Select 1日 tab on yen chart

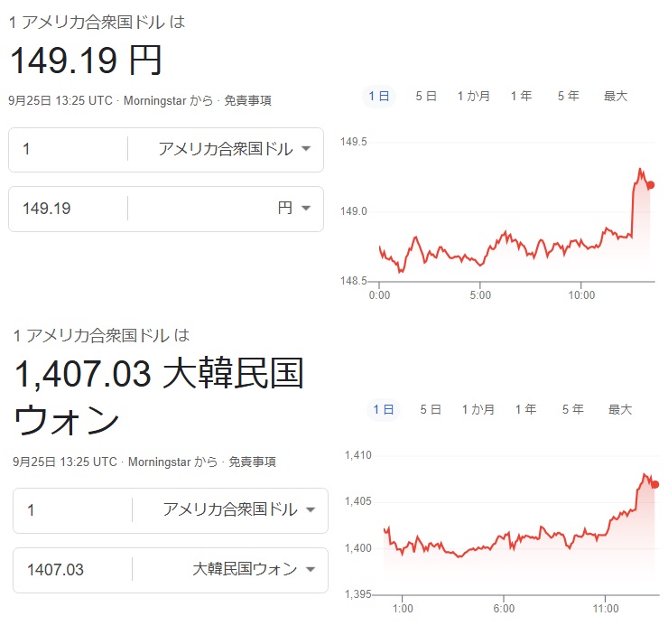coord(379,96)
